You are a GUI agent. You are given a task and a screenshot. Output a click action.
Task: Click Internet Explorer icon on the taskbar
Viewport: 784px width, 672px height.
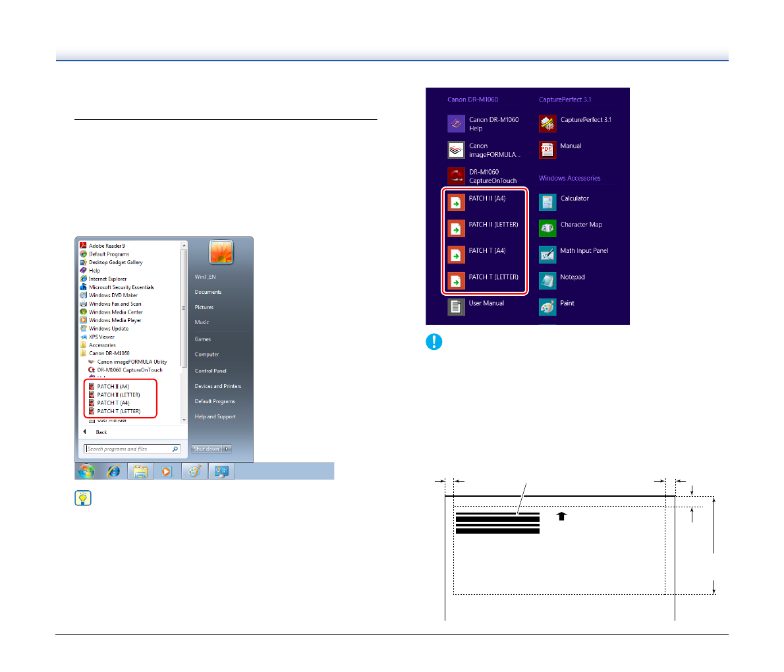point(114,471)
